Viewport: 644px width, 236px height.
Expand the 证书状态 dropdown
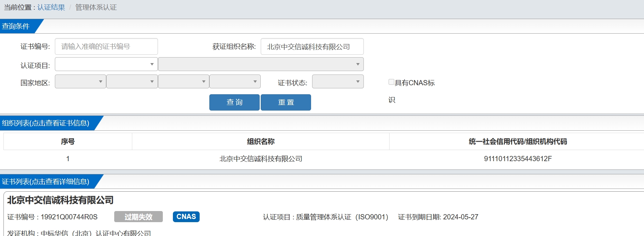(338, 81)
